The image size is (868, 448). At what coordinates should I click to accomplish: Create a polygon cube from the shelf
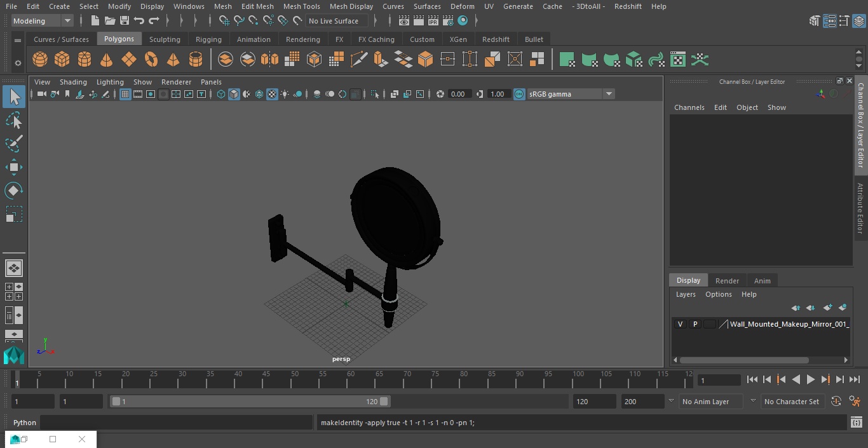[62, 60]
